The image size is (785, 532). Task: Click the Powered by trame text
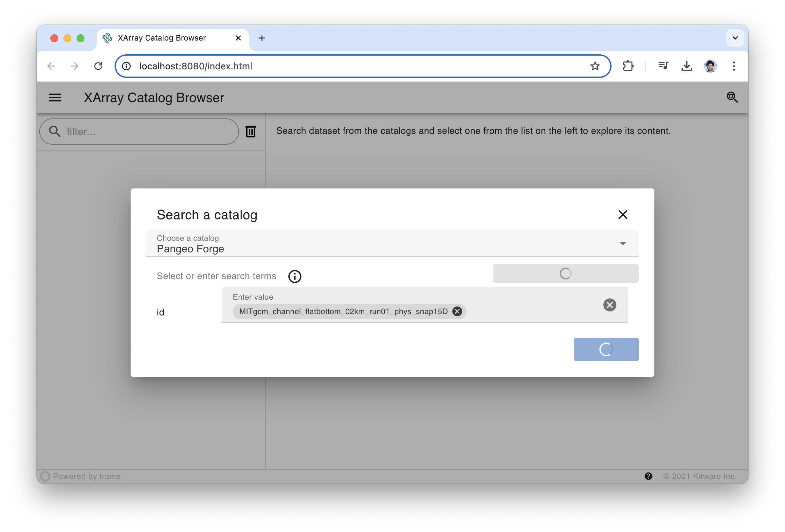[87, 476]
